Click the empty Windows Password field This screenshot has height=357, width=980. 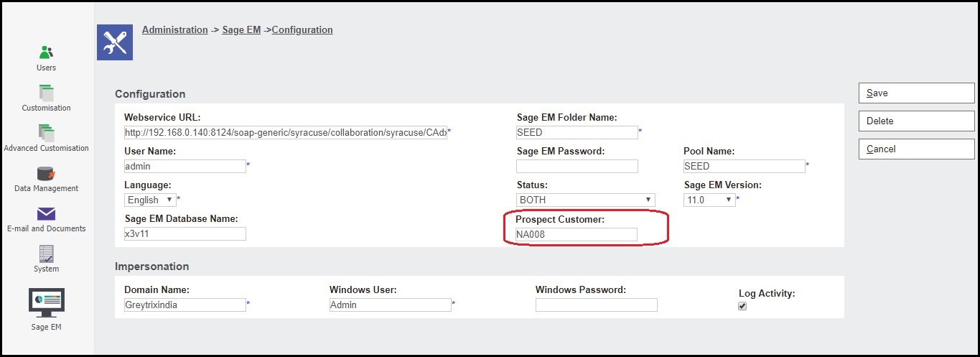[597, 305]
